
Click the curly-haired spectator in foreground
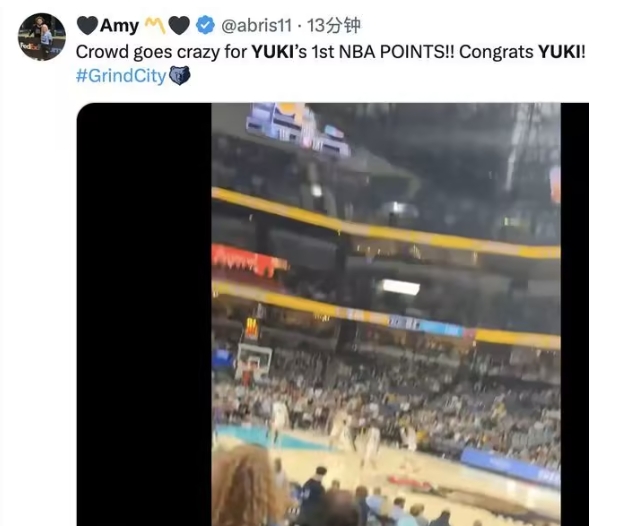click(247, 487)
